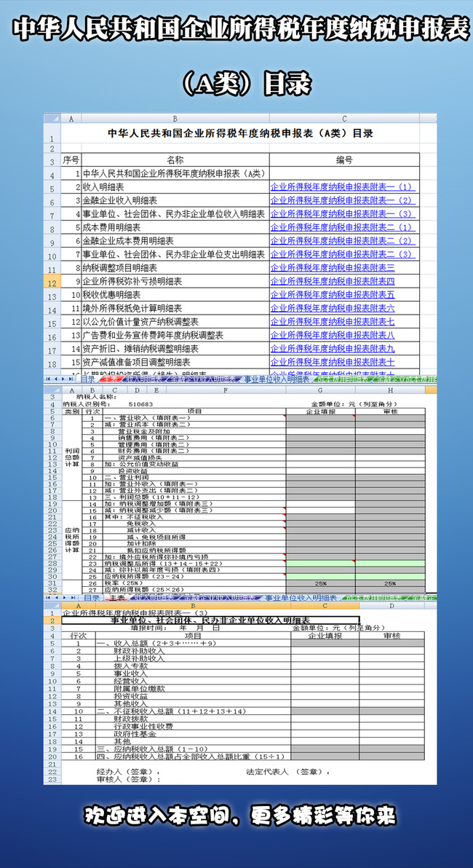Click the 名称 header cell in 目录 table
The image size is (473, 868).
175,160
